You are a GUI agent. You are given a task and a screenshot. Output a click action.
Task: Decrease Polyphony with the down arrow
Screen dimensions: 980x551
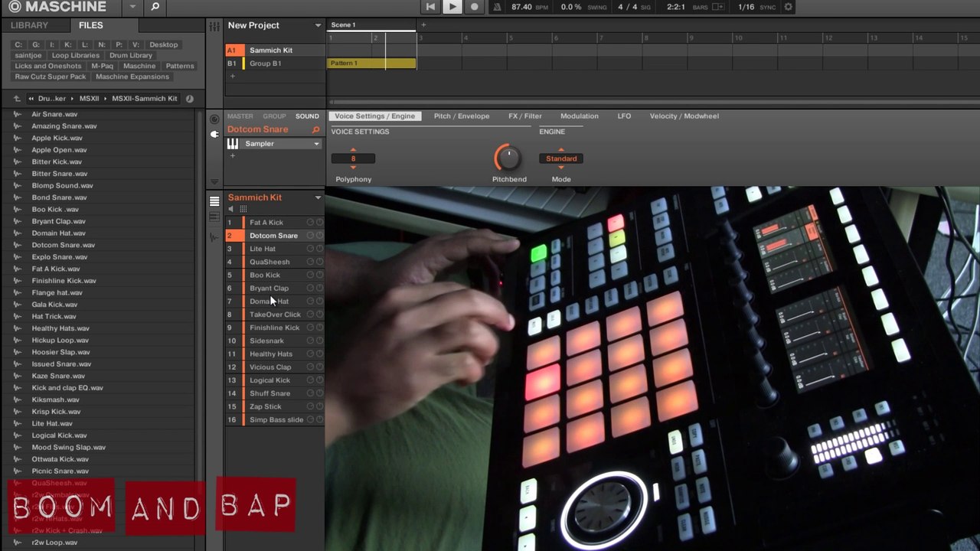click(x=353, y=167)
